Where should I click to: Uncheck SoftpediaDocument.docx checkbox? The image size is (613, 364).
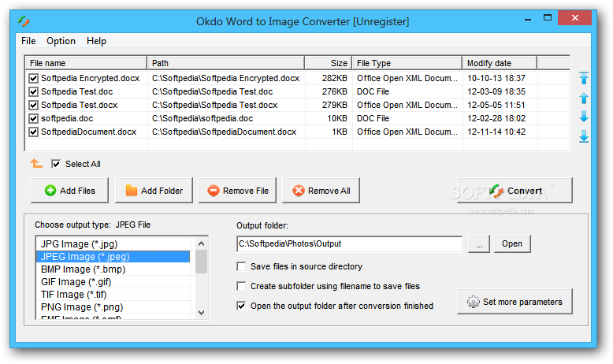click(x=33, y=132)
